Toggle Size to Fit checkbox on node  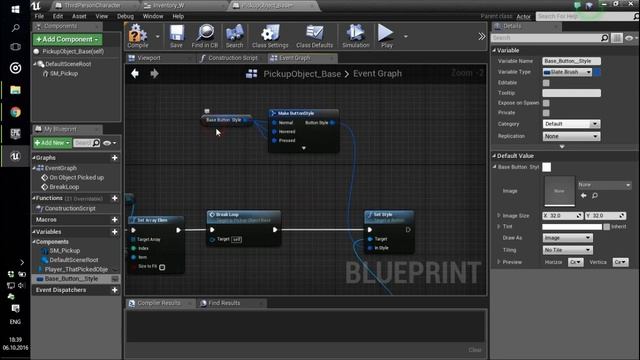point(162,267)
